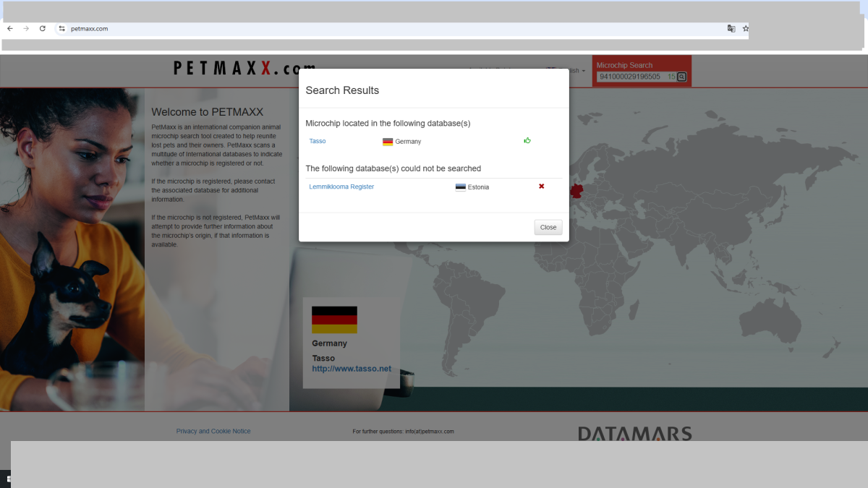The image size is (868, 488).
Task: Click the microchip search magnifier icon
Action: tap(681, 77)
